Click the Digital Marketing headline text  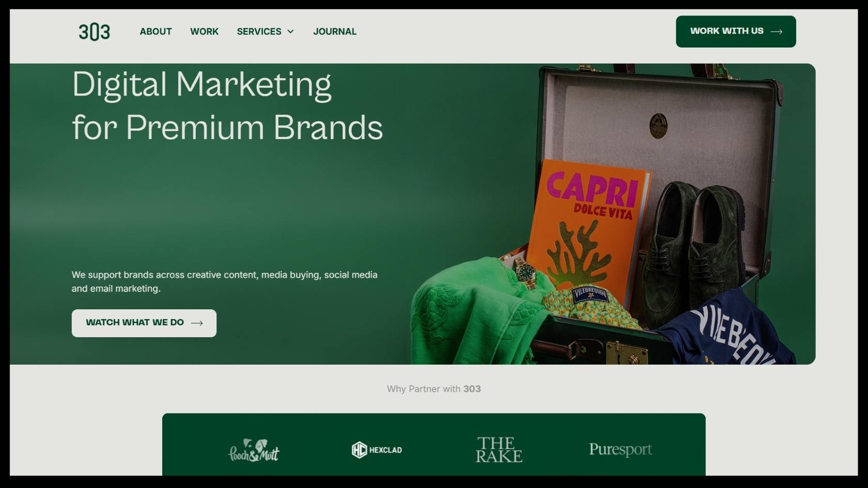(227, 105)
